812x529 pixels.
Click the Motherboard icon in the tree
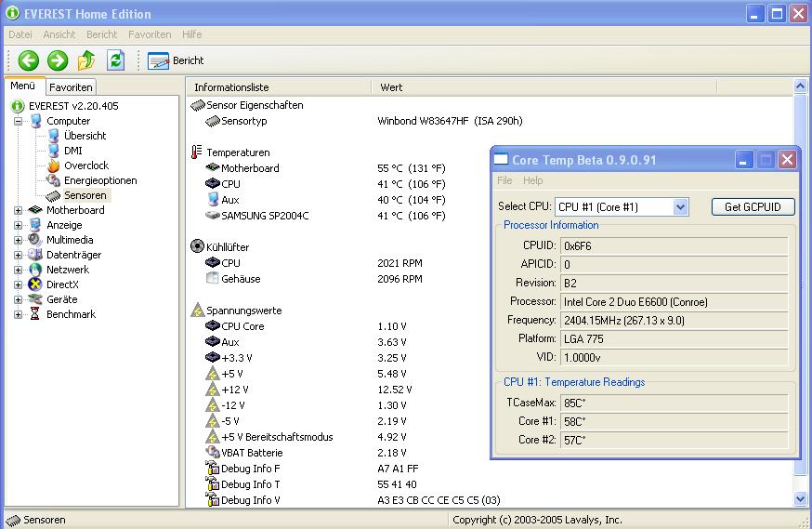pos(34,210)
